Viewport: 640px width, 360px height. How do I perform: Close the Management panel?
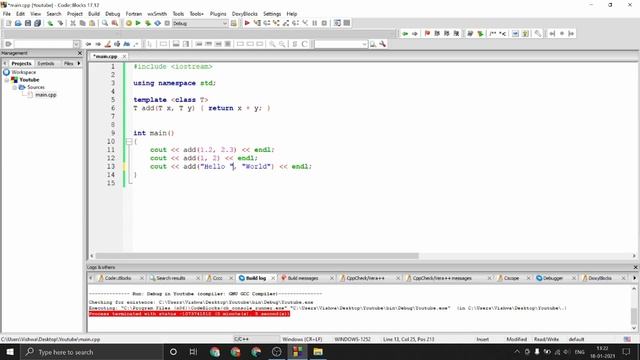point(80,53)
